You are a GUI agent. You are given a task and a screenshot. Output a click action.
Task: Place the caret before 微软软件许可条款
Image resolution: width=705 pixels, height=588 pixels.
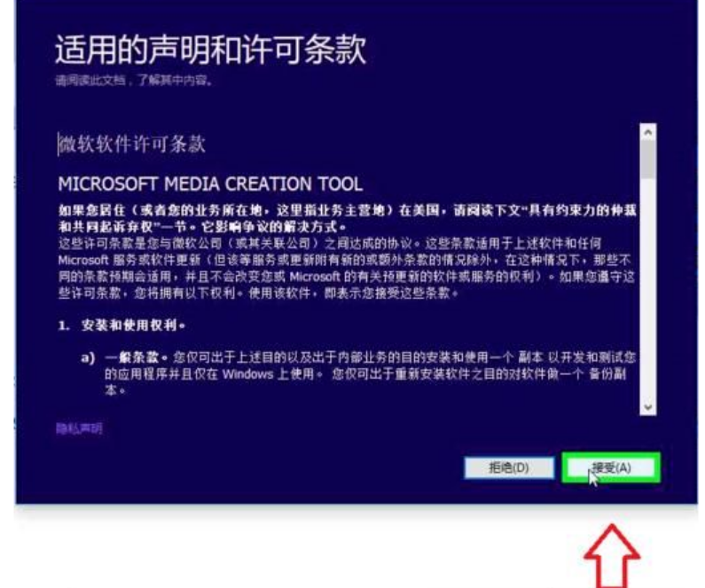[59, 144]
